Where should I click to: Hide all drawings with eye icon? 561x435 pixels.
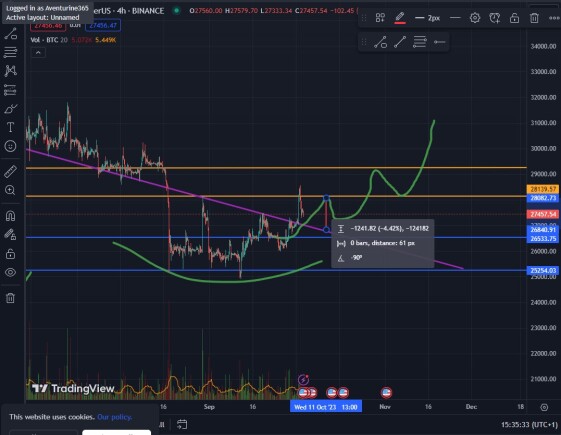point(10,273)
